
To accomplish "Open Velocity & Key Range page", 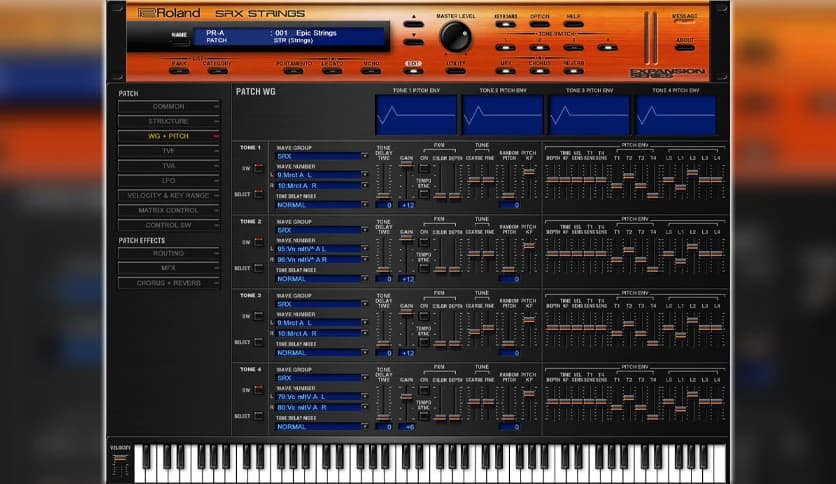I will (x=168, y=196).
